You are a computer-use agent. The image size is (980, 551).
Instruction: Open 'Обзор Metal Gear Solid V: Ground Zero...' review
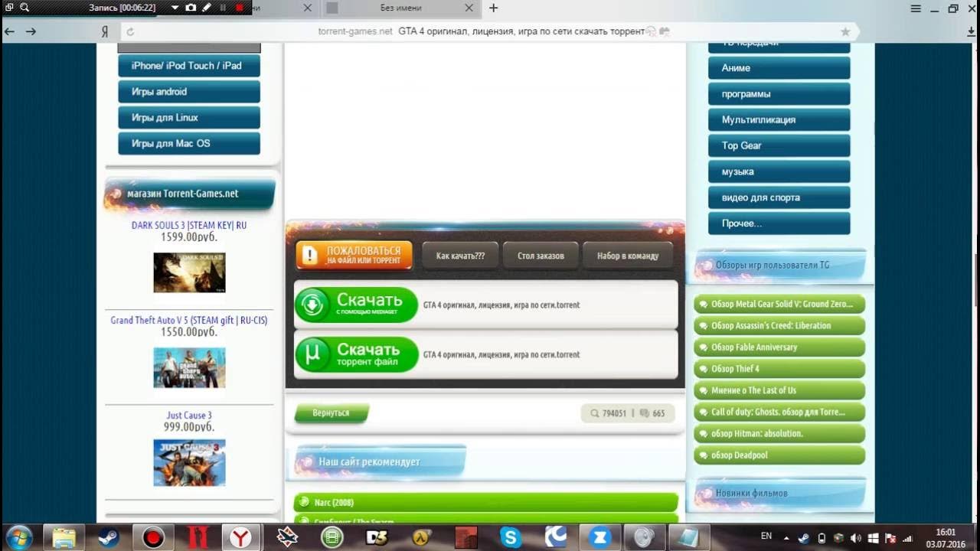coord(779,305)
